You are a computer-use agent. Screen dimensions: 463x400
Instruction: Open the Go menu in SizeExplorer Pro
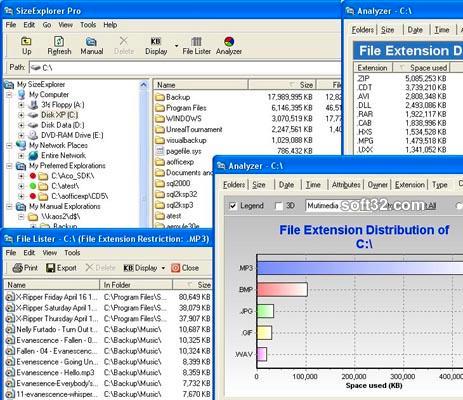tap(47, 25)
